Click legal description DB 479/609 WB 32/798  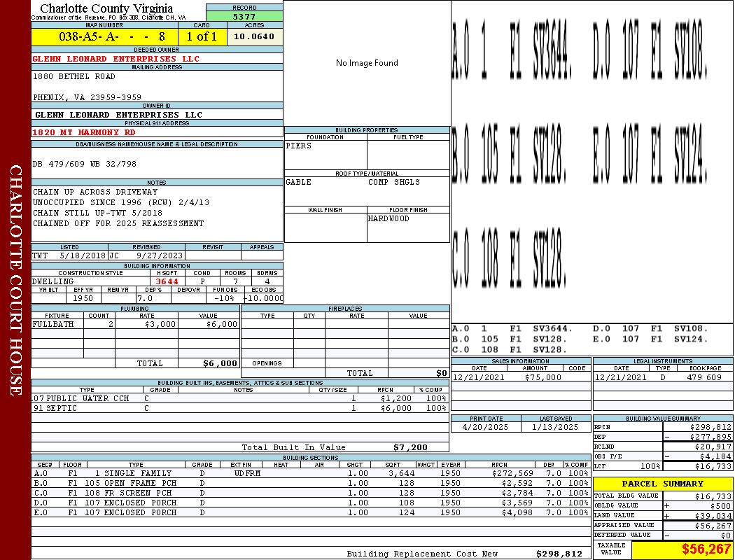tap(85, 164)
